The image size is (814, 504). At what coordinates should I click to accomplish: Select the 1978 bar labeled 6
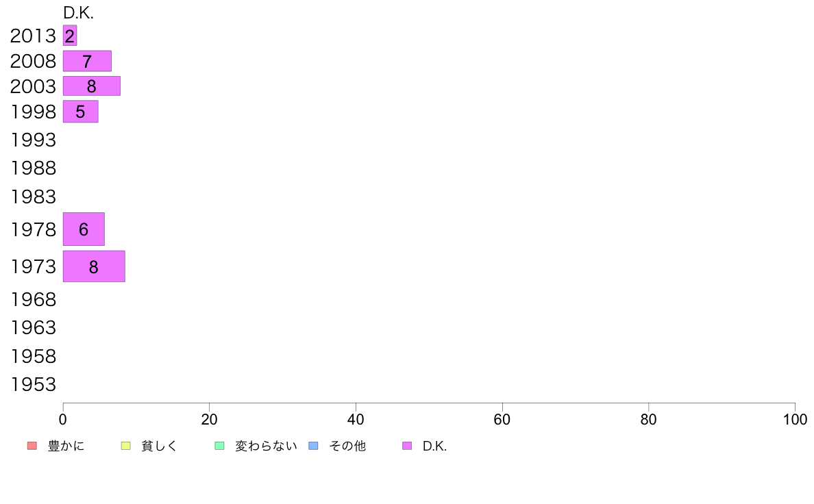tap(84, 229)
